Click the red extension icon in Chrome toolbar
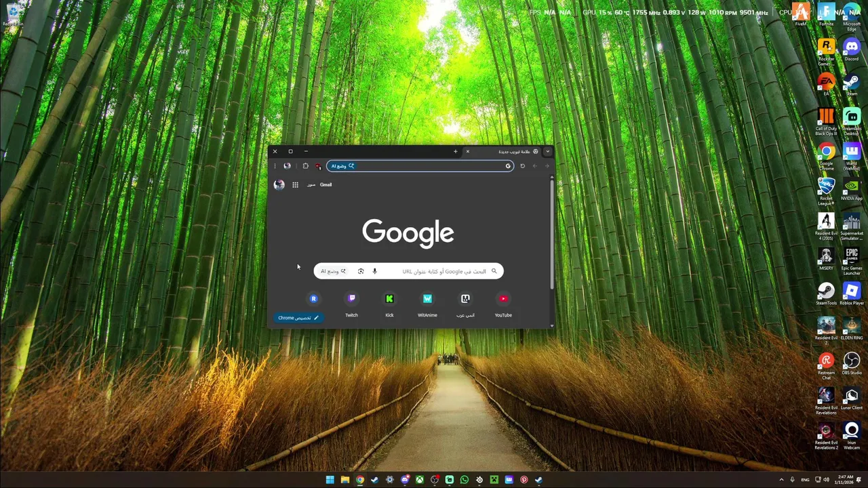 coord(317,166)
